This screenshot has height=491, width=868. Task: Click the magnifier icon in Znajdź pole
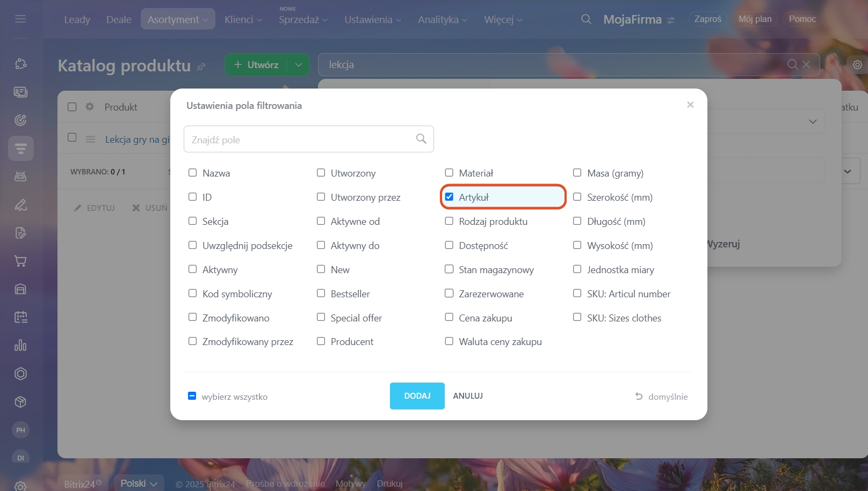click(421, 139)
